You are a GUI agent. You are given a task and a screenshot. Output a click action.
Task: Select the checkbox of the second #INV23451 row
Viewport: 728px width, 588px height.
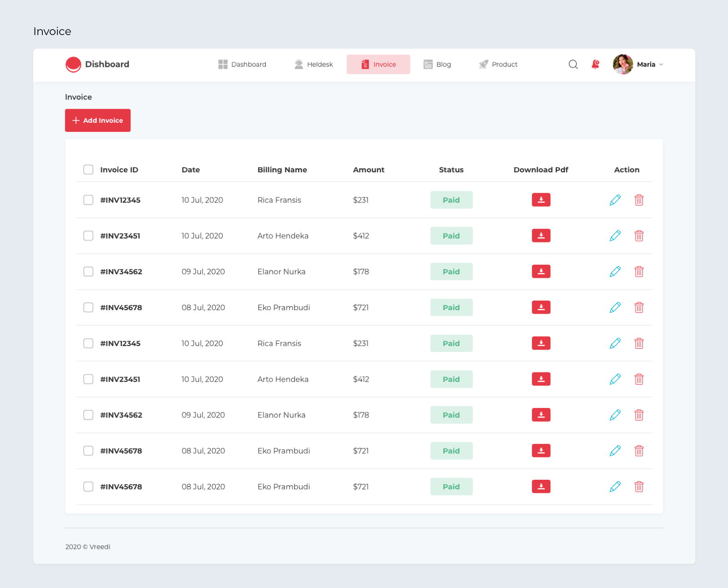(88, 379)
